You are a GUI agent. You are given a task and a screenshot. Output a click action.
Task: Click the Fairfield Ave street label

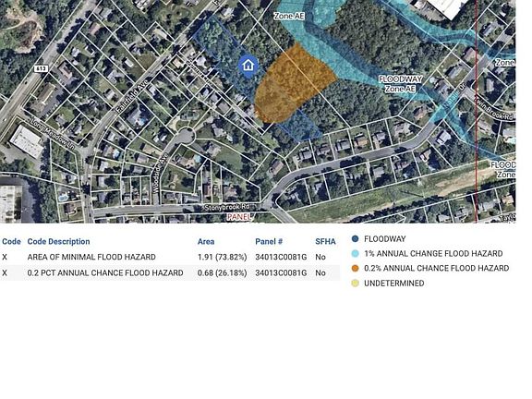coord(132,96)
